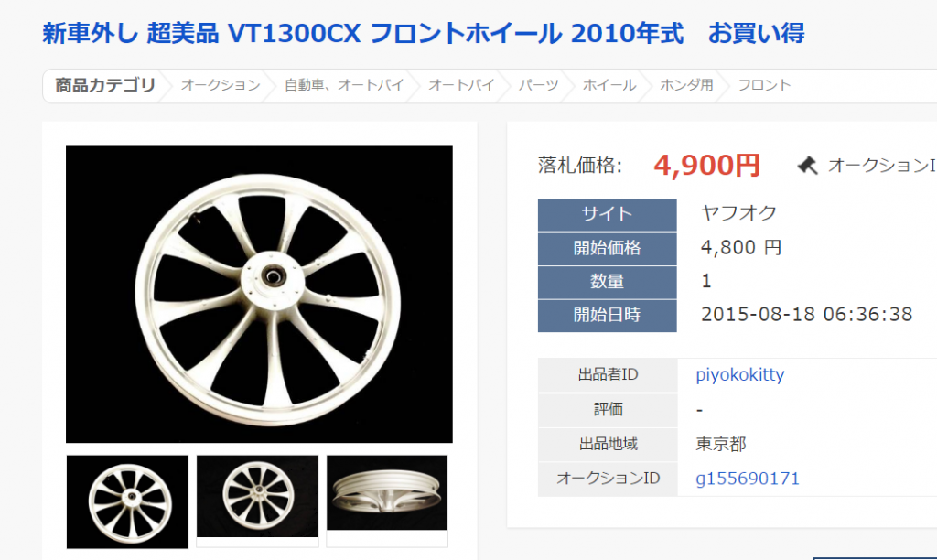Open seller piyokokitty's profile link
This screenshot has width=937, height=560.
click(x=739, y=375)
